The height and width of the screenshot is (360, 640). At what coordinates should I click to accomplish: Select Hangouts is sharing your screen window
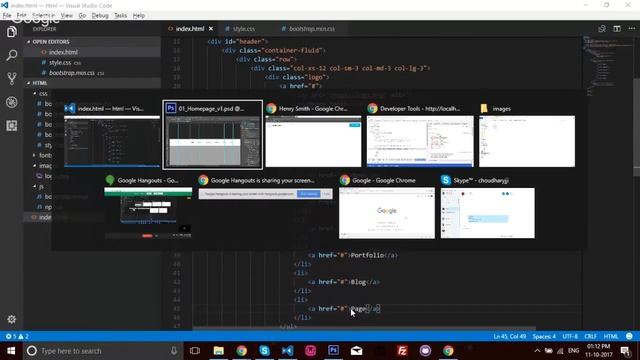coord(265,188)
